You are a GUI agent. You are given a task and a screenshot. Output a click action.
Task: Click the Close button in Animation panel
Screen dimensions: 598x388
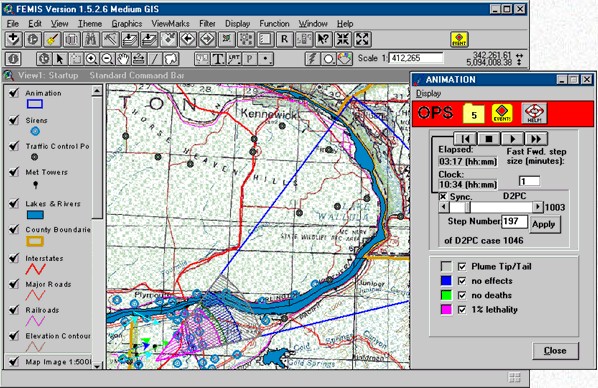point(555,351)
